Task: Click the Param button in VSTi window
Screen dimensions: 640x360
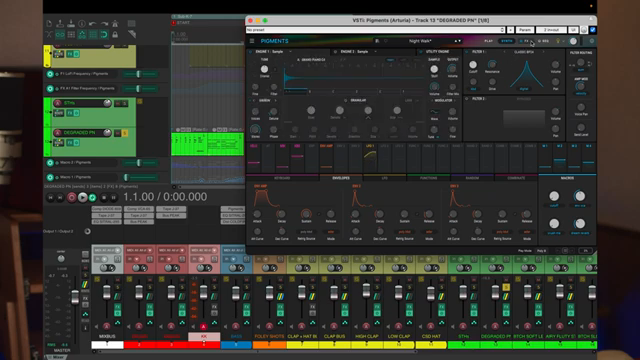Action: (525, 30)
